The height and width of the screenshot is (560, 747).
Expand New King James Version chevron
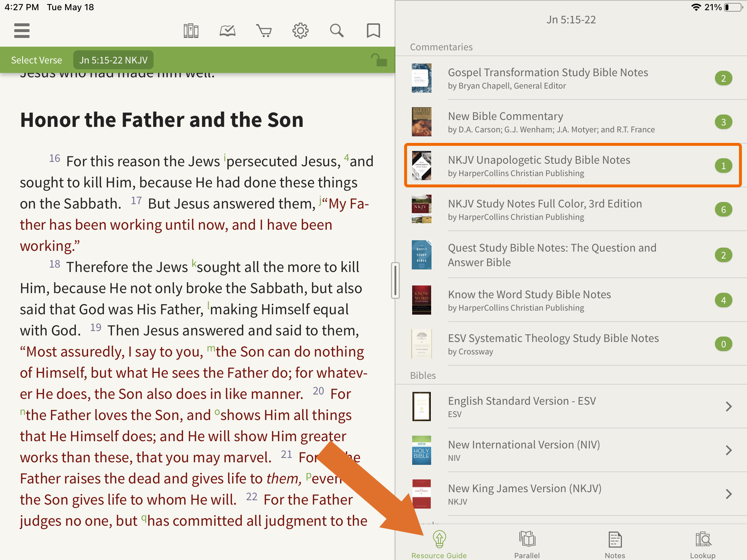pos(729,494)
